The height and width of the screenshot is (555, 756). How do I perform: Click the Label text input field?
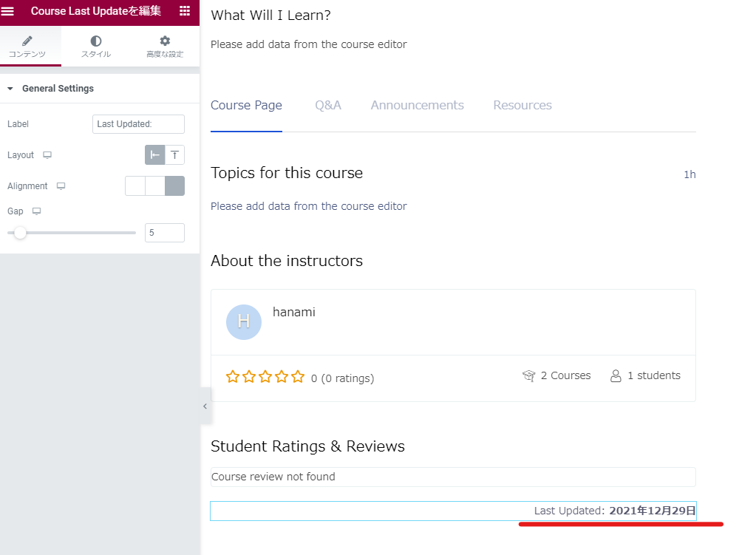[x=138, y=124]
